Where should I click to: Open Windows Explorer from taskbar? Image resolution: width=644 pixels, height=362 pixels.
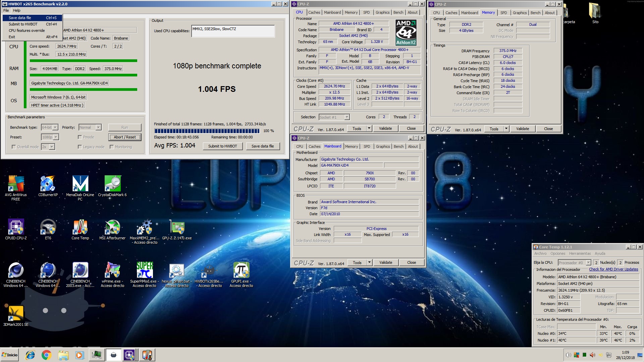click(x=63, y=355)
